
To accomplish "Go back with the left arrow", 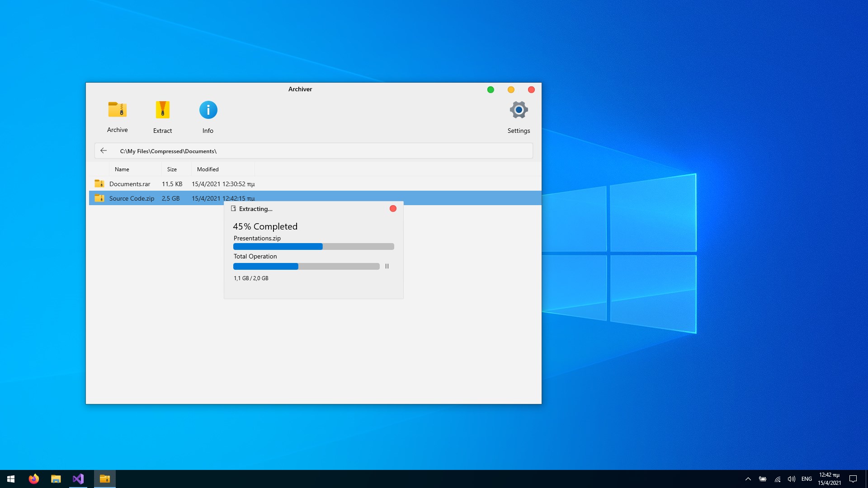I will [x=104, y=151].
